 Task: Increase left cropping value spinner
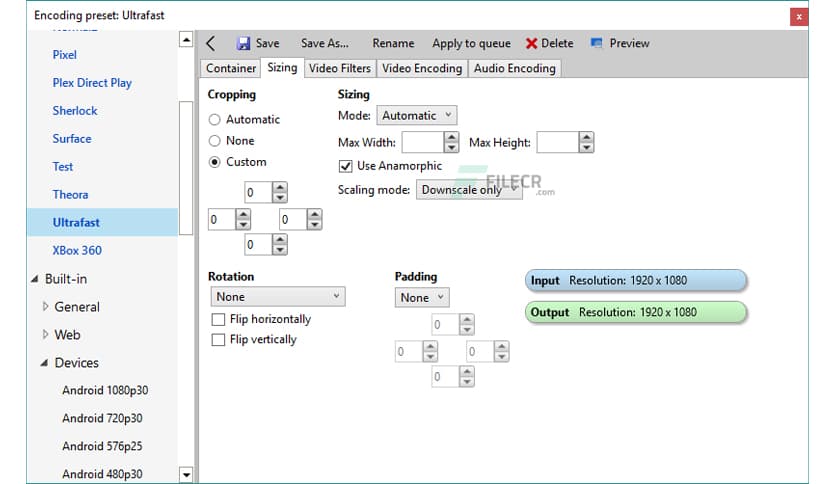(243, 214)
